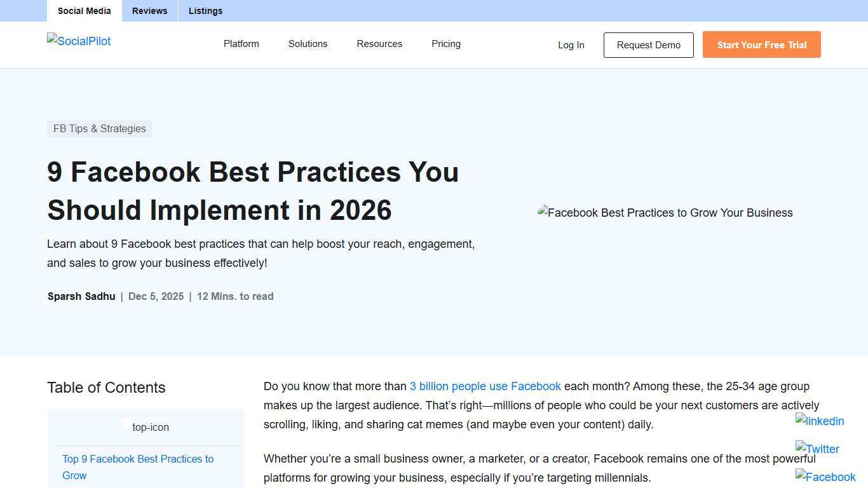
Task: Click Start Your Free Trial
Action: tap(761, 44)
